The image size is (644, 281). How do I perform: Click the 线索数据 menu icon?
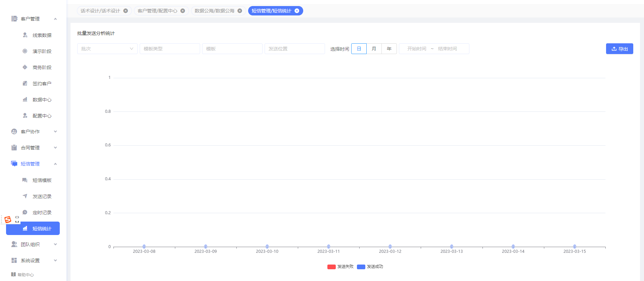(x=25, y=35)
